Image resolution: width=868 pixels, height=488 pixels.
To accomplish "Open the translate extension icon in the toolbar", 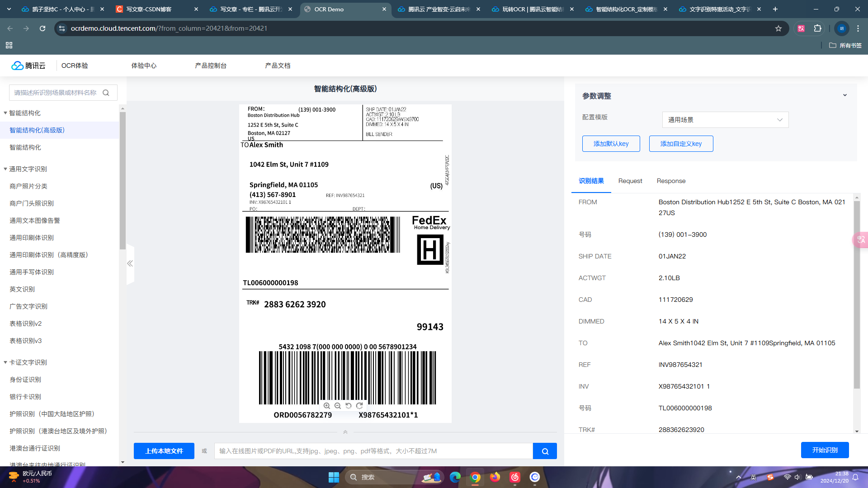I will click(x=801, y=28).
